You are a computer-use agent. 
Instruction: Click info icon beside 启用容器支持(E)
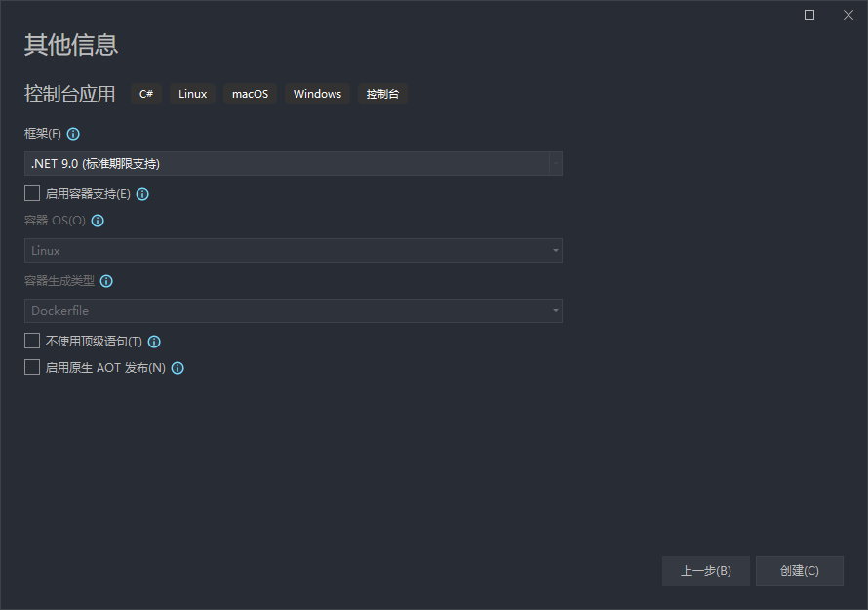(142, 194)
